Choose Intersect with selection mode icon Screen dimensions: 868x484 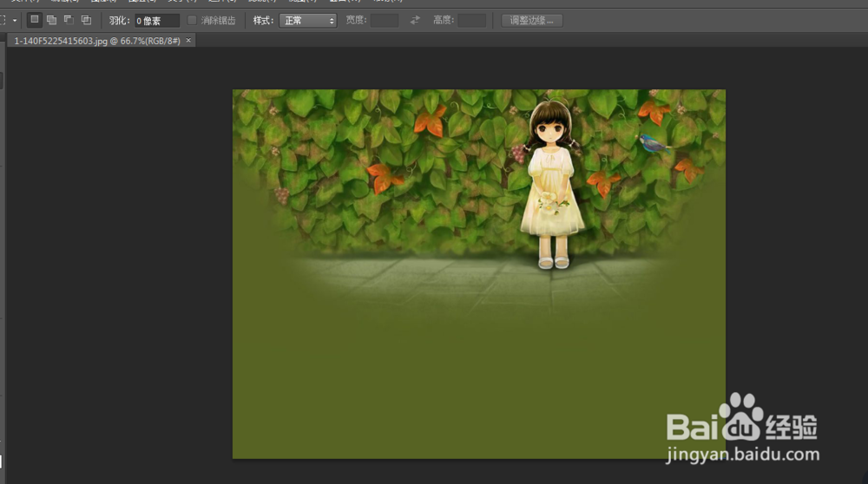point(86,20)
